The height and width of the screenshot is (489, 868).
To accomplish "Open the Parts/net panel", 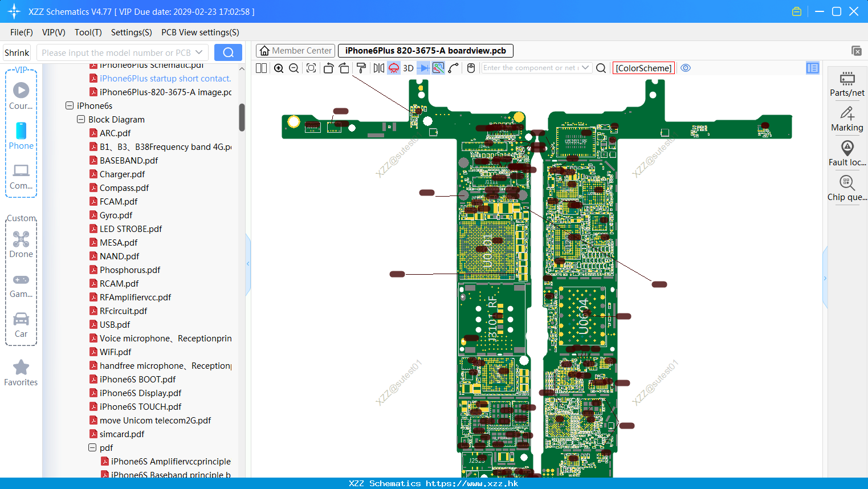I will pyautogui.click(x=847, y=84).
